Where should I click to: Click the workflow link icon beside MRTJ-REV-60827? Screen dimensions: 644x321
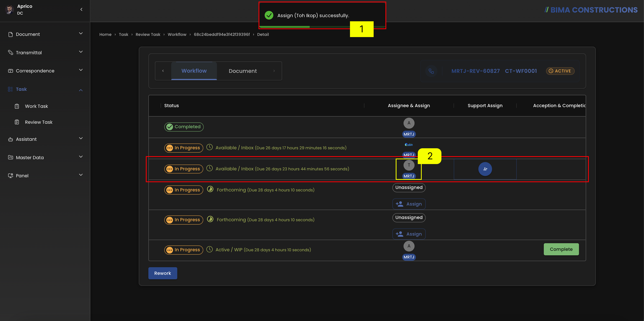431,71
